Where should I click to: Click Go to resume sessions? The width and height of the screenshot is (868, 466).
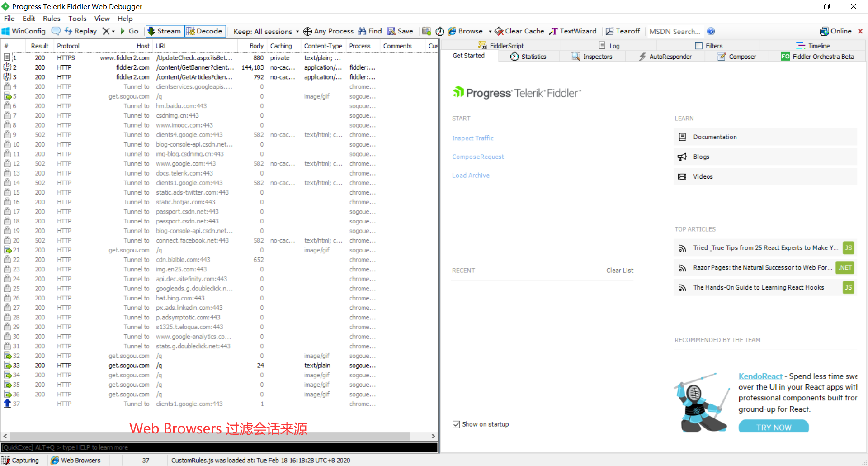[x=129, y=31]
